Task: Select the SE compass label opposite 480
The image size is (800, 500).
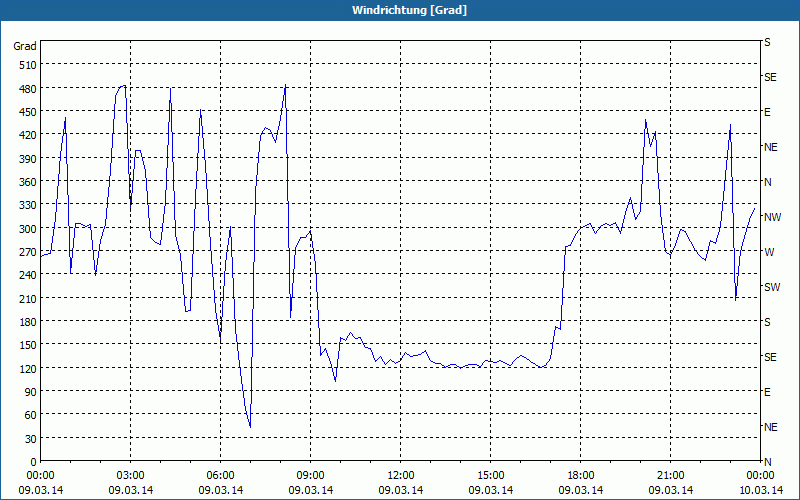Action: click(x=770, y=78)
